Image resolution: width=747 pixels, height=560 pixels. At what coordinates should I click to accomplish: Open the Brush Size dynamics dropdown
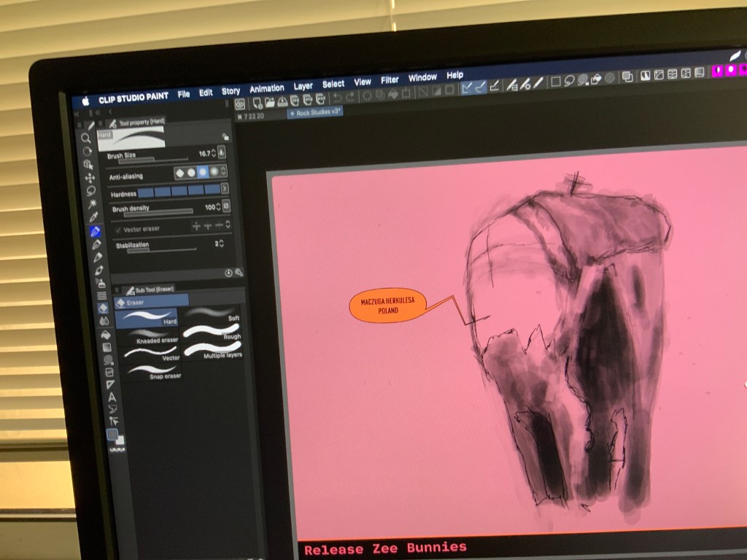tap(222, 152)
